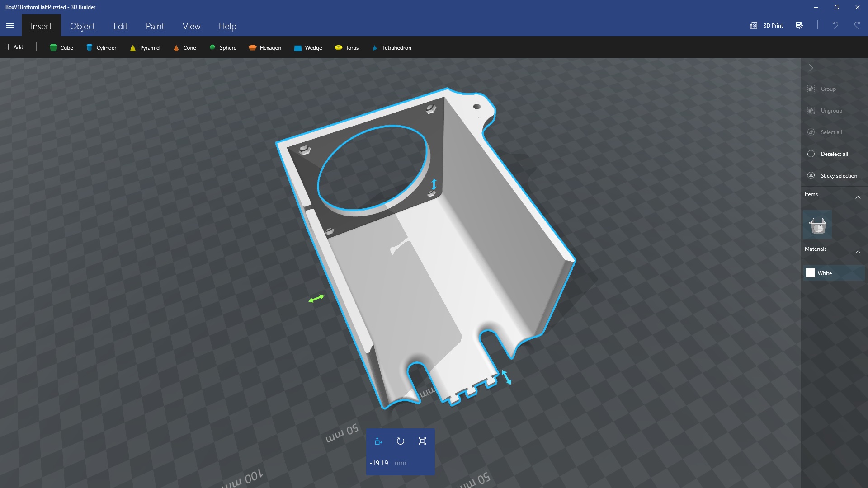Collapse the Materials section
Image resolution: width=868 pixels, height=488 pixels.
pos(858,252)
